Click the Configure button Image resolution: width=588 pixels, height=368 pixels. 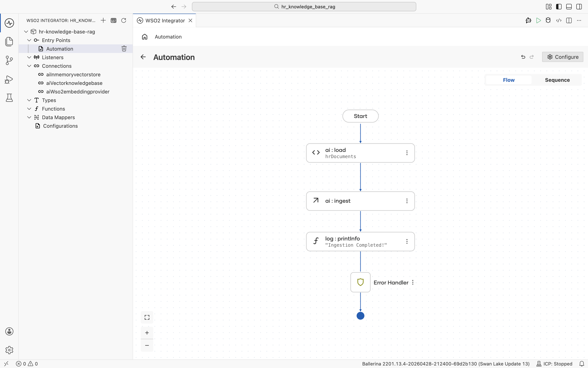(563, 57)
